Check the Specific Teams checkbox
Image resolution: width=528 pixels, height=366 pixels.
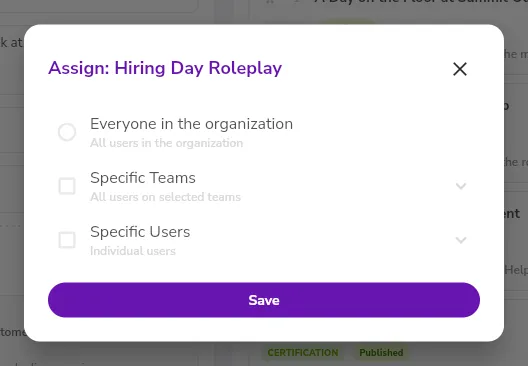tap(67, 186)
